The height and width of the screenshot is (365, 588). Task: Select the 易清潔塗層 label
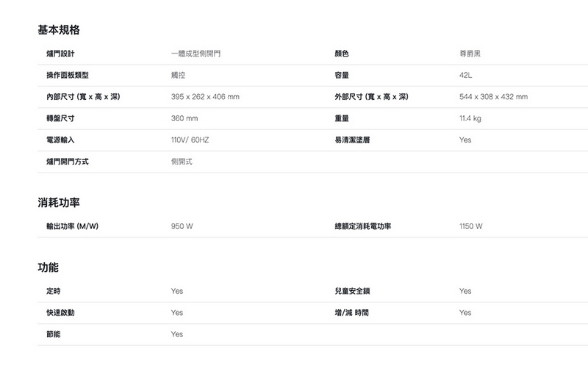352,140
